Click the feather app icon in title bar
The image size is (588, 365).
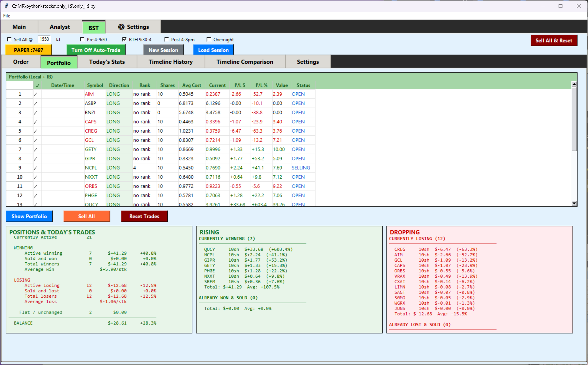(7, 6)
